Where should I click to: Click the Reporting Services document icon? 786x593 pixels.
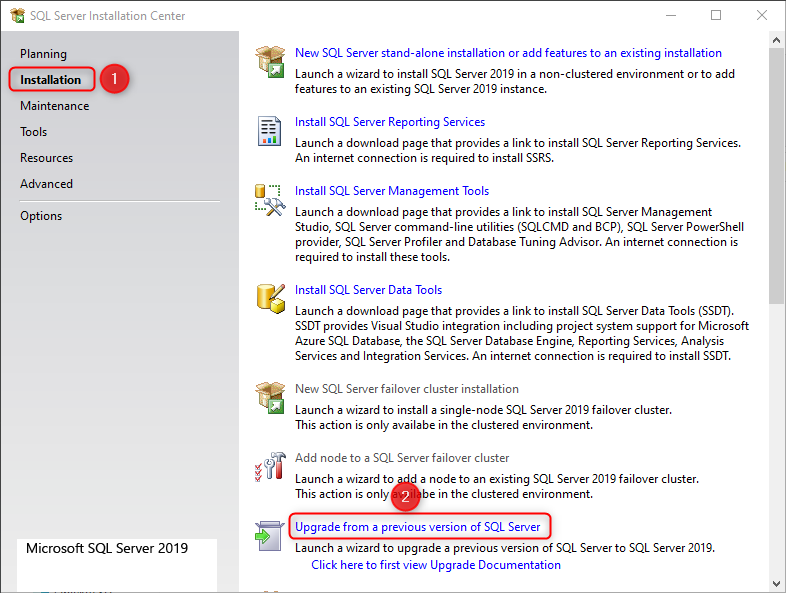click(269, 131)
